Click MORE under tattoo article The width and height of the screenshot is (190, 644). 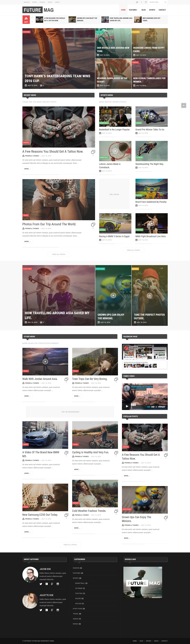(x=27, y=169)
